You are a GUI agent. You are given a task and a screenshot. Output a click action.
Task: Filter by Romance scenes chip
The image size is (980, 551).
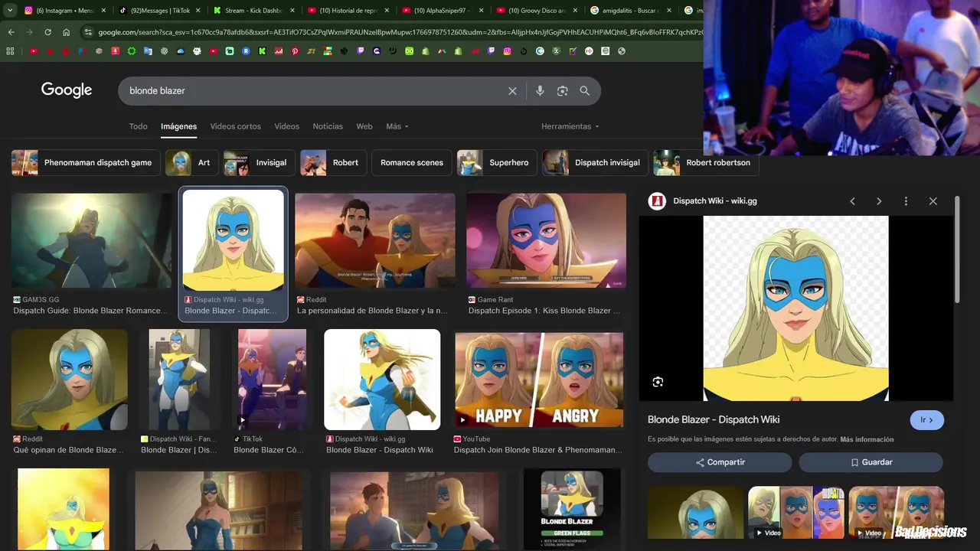tap(411, 162)
